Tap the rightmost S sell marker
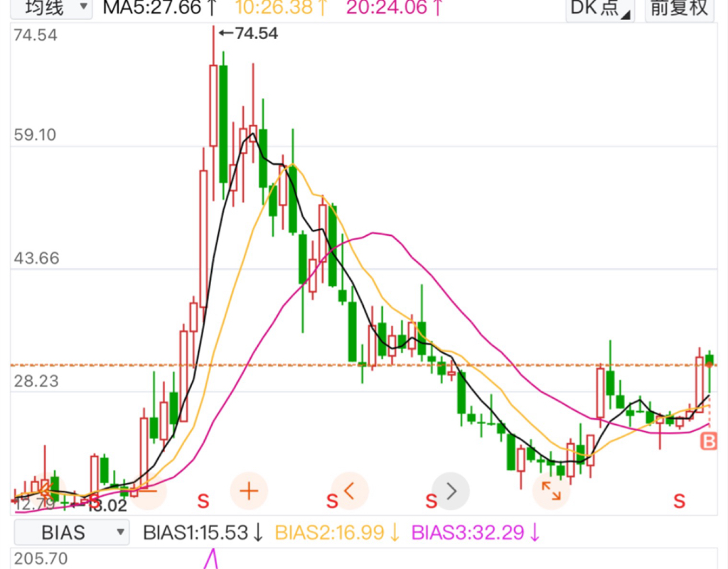The height and width of the screenshot is (569, 728). (680, 502)
